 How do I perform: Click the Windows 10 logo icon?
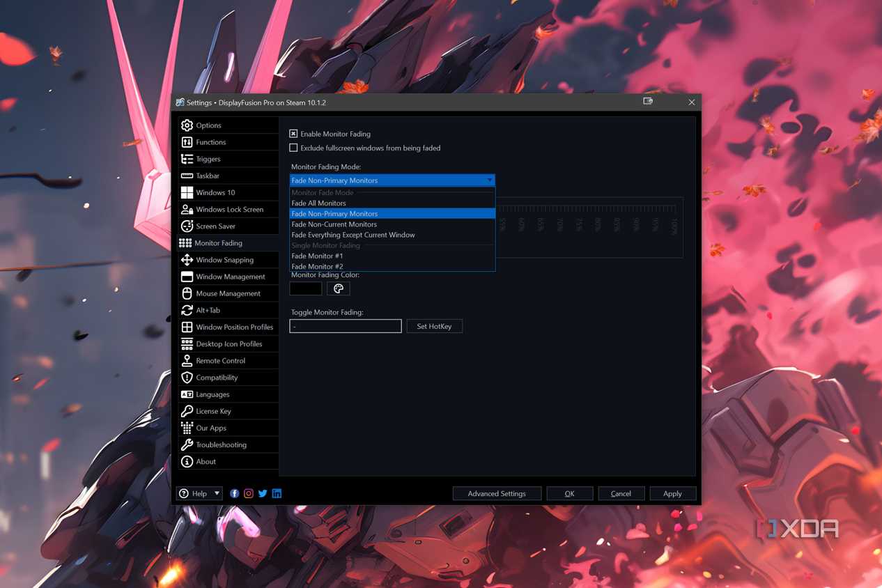[187, 192]
